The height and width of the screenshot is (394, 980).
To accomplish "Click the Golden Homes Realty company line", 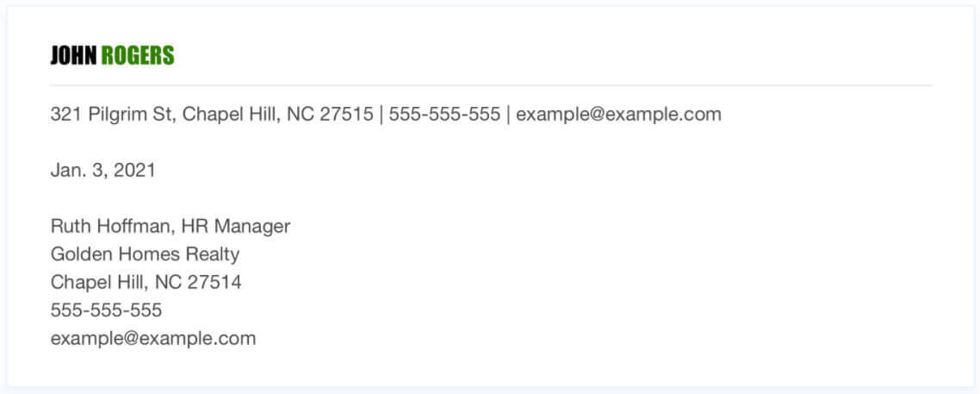I will [x=145, y=254].
